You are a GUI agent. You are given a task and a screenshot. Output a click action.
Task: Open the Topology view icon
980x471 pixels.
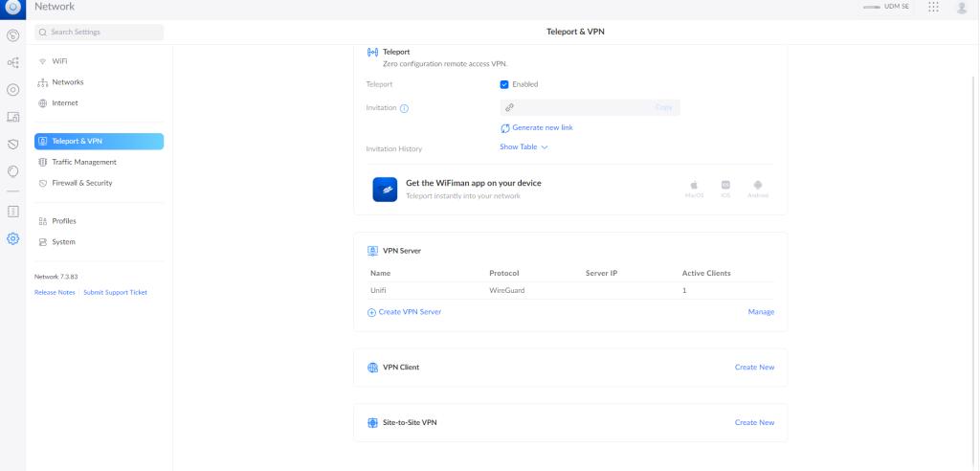click(x=13, y=63)
